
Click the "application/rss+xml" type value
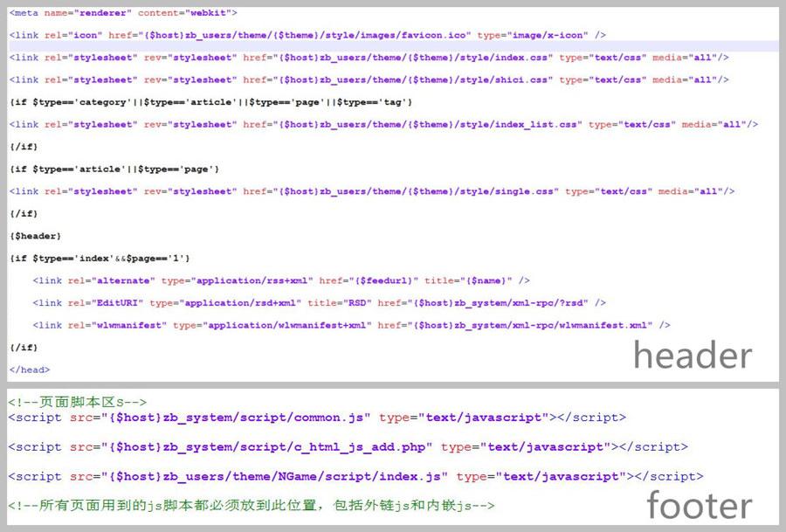(252, 280)
